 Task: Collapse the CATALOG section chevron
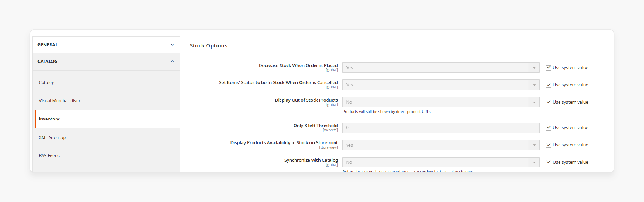click(x=172, y=61)
